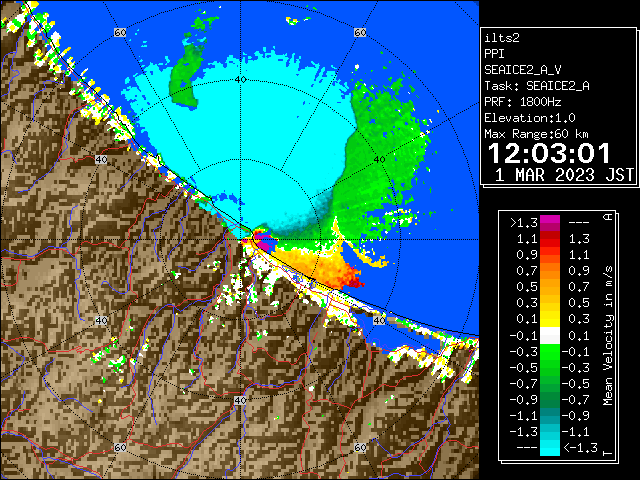Pick the bright green legend swatch
The width and height of the screenshot is (640, 480).
pos(550,351)
